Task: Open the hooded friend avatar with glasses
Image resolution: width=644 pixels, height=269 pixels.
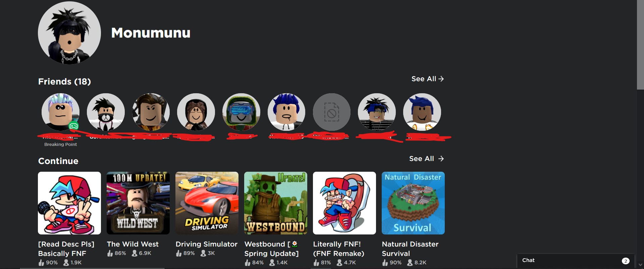Action: tap(196, 112)
